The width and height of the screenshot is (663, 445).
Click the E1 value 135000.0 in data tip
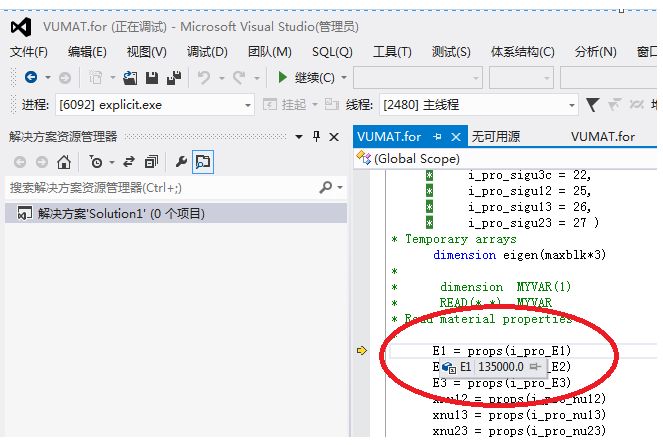(x=501, y=367)
